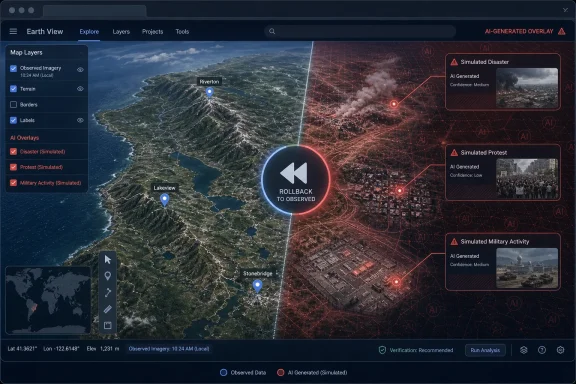Toggle Terrain layer visibility eye
This screenshot has height=384, width=576.
tap(80, 89)
